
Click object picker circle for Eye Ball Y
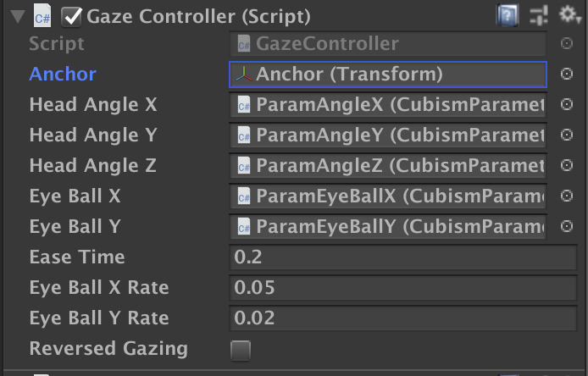point(567,227)
